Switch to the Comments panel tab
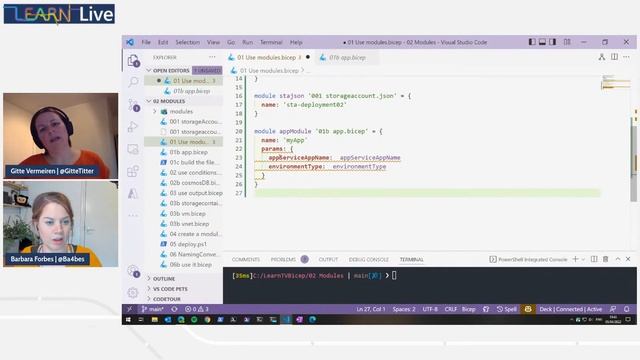 tap(246, 260)
